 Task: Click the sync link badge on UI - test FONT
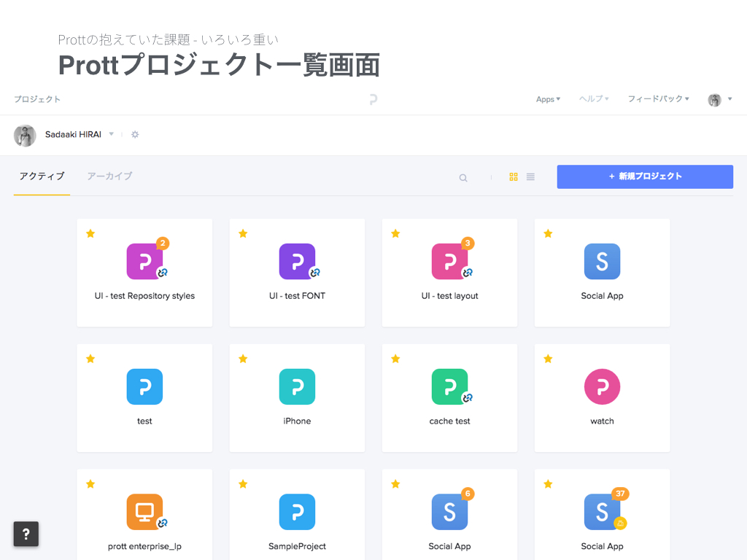point(315,273)
